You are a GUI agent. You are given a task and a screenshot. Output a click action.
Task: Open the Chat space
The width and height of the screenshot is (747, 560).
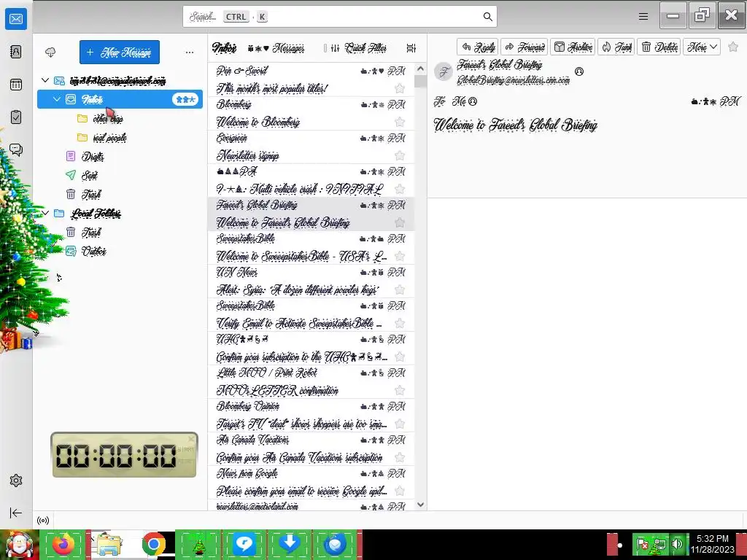coord(16,150)
